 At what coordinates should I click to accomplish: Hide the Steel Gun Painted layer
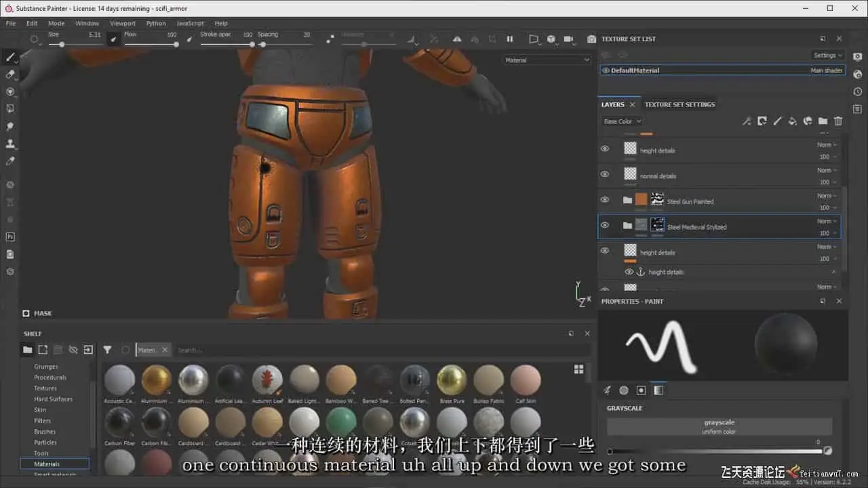click(x=605, y=200)
